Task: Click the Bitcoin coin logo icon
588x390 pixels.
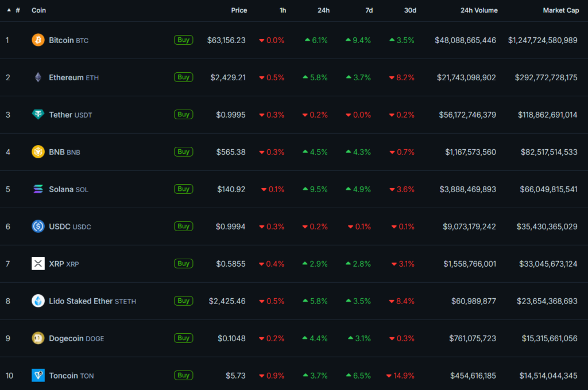Action: click(38, 40)
